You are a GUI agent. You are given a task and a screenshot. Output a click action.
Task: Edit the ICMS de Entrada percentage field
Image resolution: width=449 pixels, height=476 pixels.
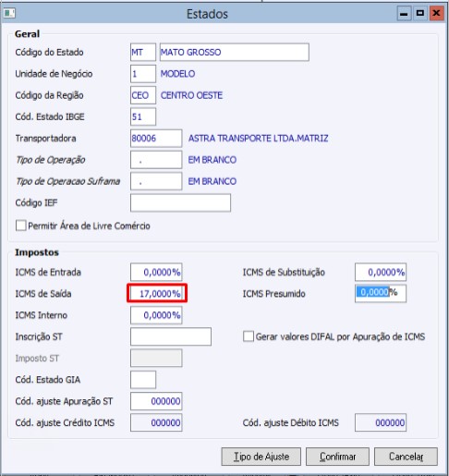pyautogui.click(x=156, y=272)
